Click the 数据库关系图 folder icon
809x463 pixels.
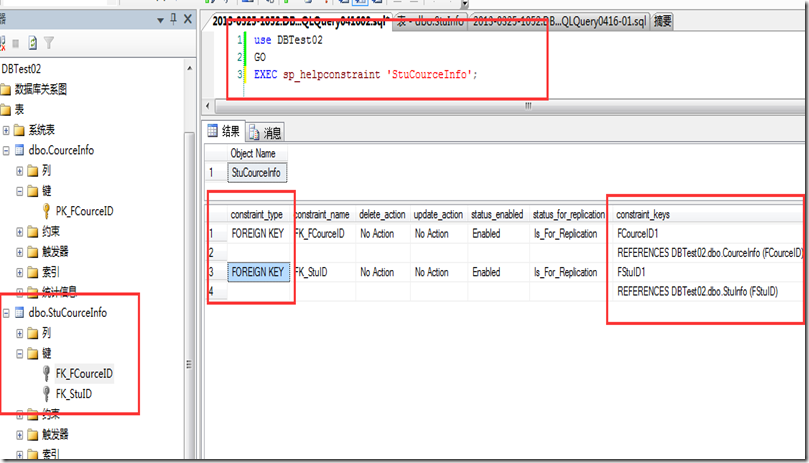point(6,90)
